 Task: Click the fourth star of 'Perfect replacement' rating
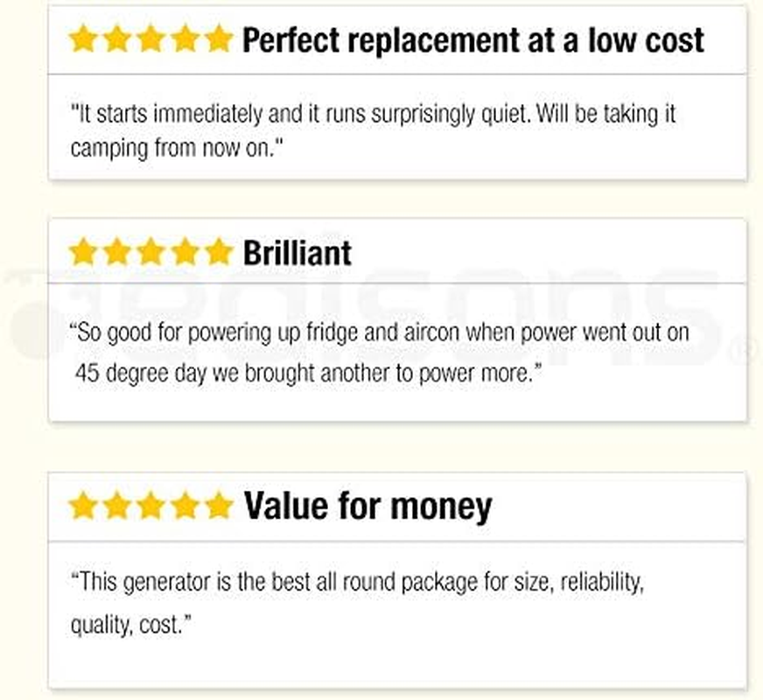185,39
